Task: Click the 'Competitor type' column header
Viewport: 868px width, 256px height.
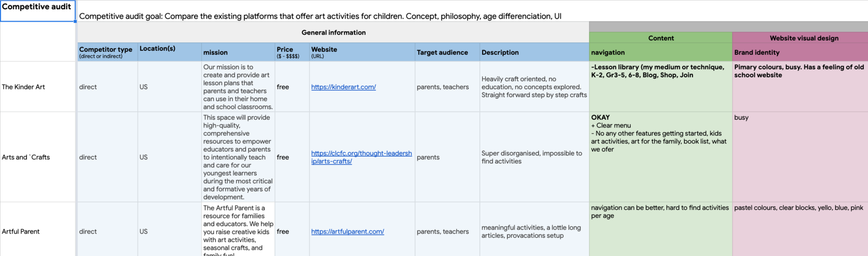Action: tap(107, 52)
